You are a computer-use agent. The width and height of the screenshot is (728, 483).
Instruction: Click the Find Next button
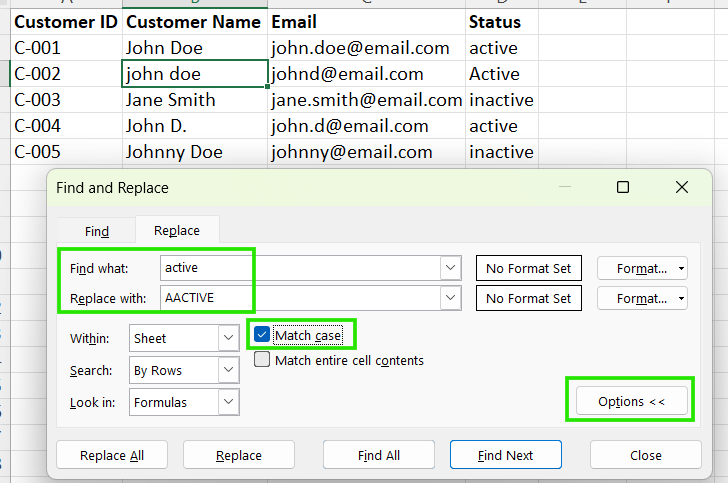coord(506,455)
